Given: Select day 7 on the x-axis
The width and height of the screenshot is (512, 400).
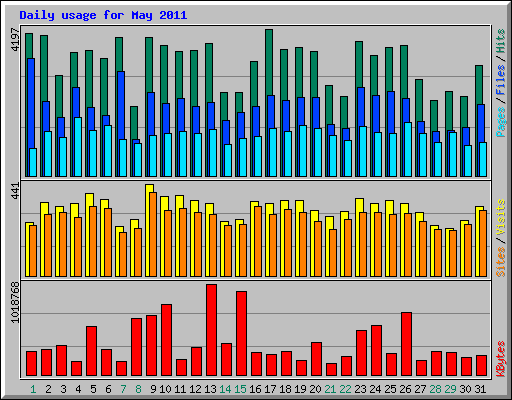Looking at the screenshot, I should click(x=123, y=389).
